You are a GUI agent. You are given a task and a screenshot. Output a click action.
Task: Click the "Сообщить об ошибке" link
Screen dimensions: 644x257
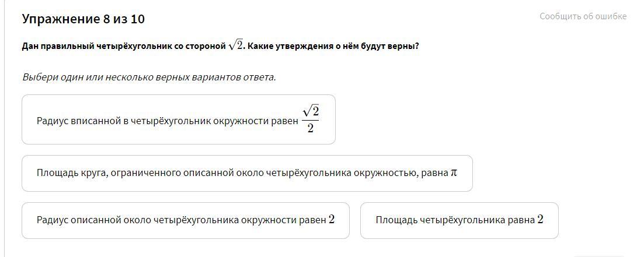click(x=583, y=16)
